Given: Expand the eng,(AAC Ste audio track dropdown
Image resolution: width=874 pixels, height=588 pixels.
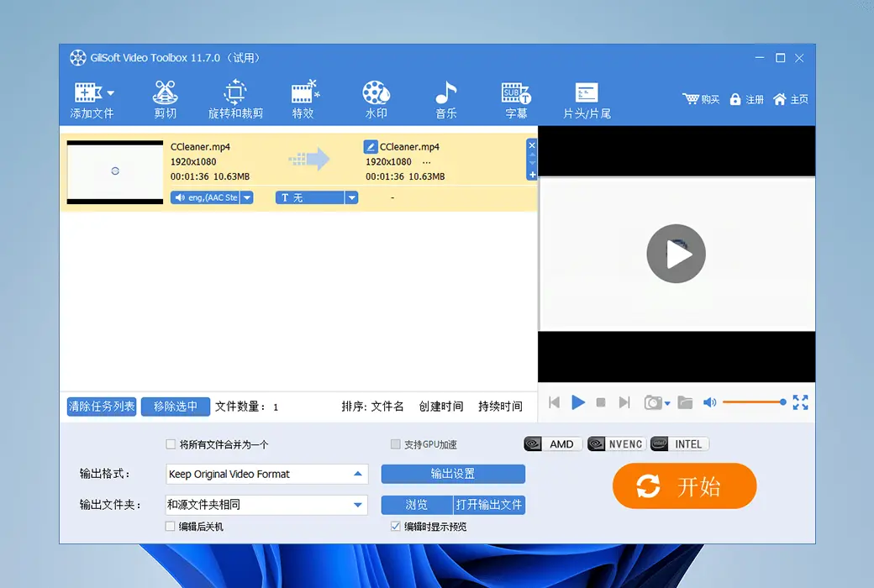Looking at the screenshot, I should tap(247, 197).
